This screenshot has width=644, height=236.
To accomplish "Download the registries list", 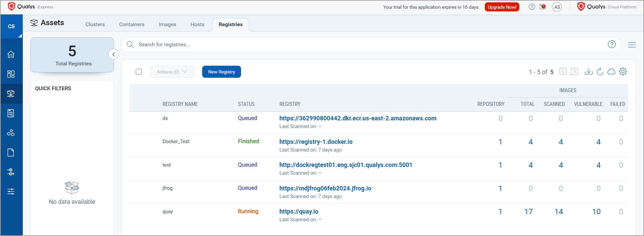I will [589, 71].
